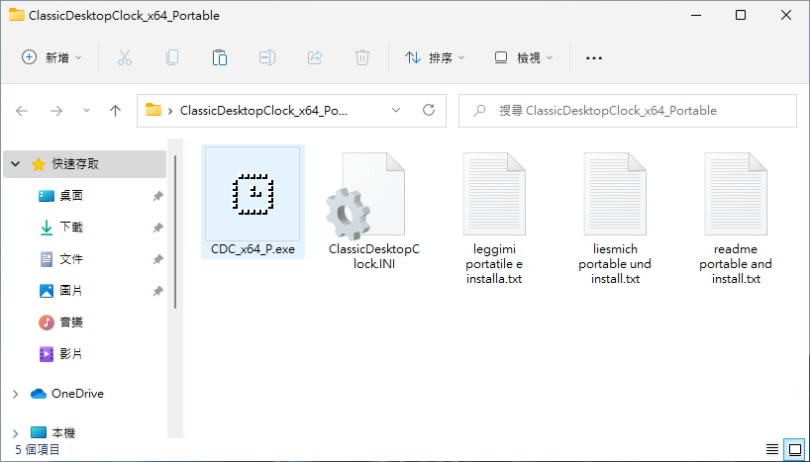Select the ClassicDesktopClock.INI file icon
The image size is (810, 462).
click(x=366, y=196)
